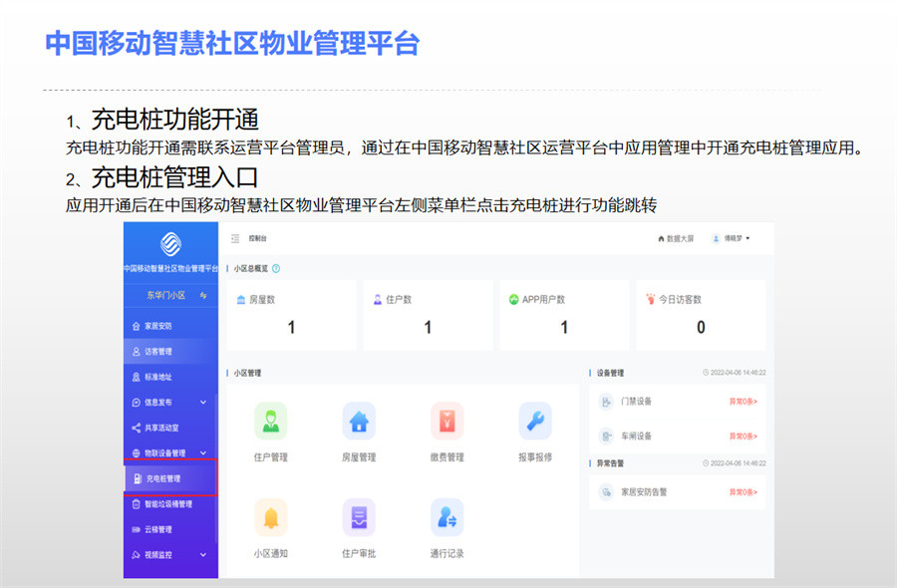Click the value 1 under 住户数

(x=428, y=327)
